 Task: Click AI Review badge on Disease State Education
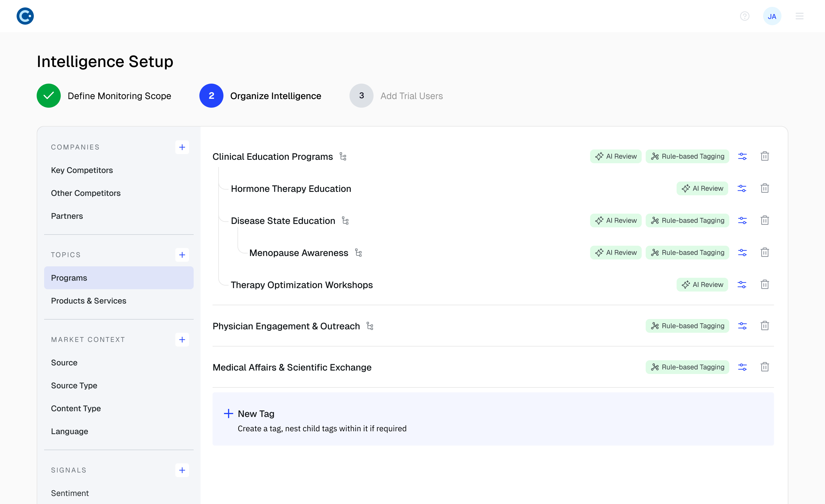coord(616,221)
